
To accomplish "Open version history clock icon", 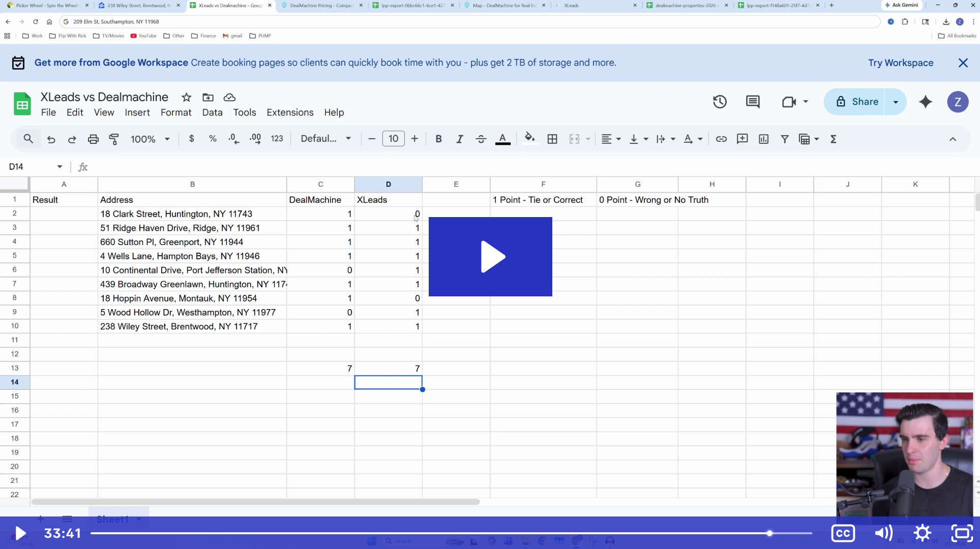I will pos(720,102).
